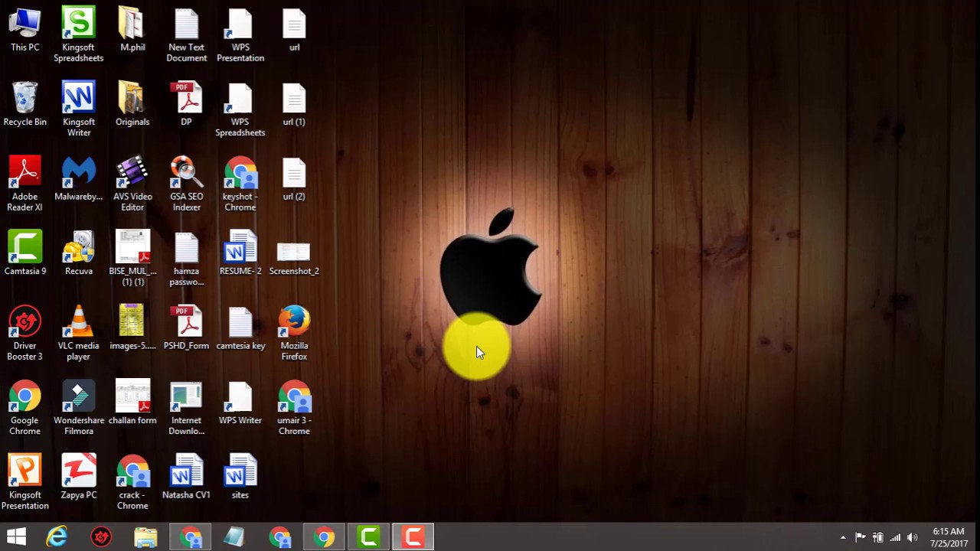Select the Kingsoft Spreadsheets shortcut
The width and height of the screenshot is (980, 551).
point(78,34)
